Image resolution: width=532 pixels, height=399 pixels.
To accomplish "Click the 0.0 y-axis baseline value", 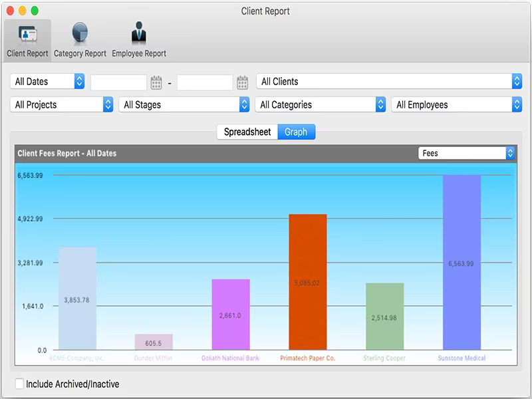I will pos(42,350).
